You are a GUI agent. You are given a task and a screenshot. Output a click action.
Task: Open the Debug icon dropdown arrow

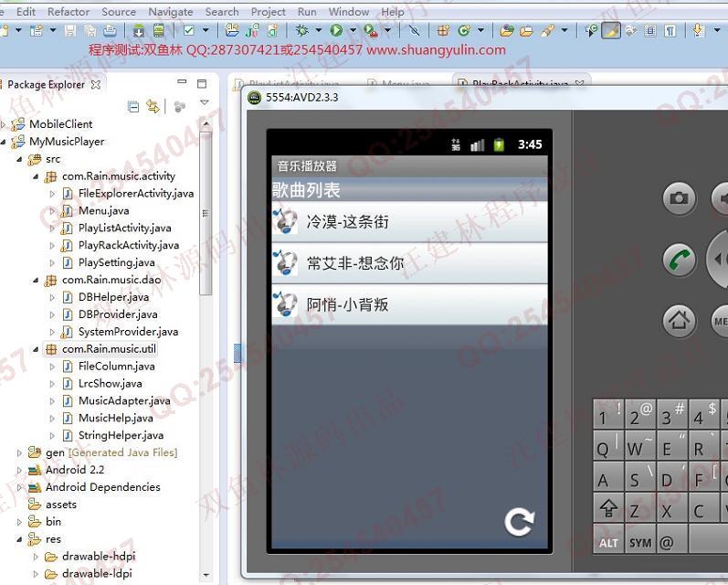point(319,31)
